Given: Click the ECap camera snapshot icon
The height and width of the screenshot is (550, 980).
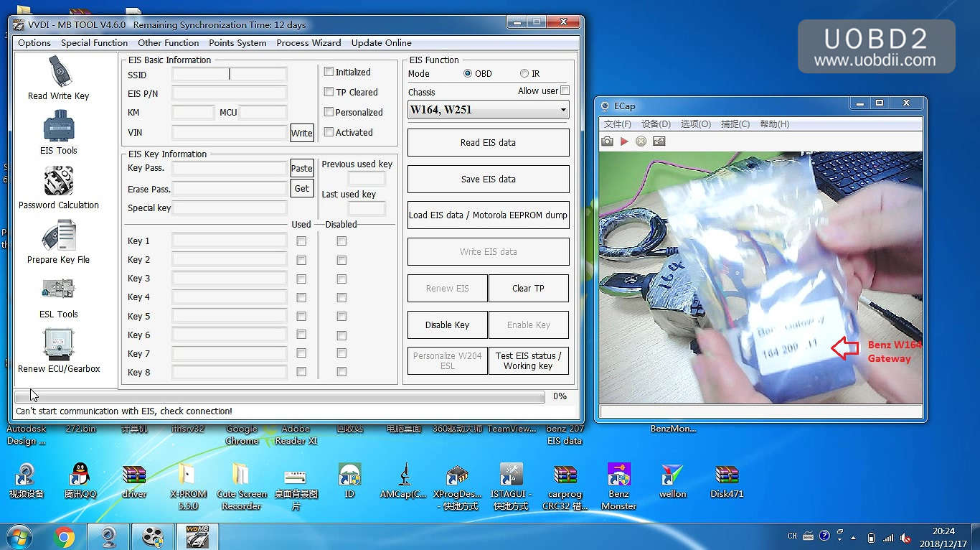Looking at the screenshot, I should [607, 141].
